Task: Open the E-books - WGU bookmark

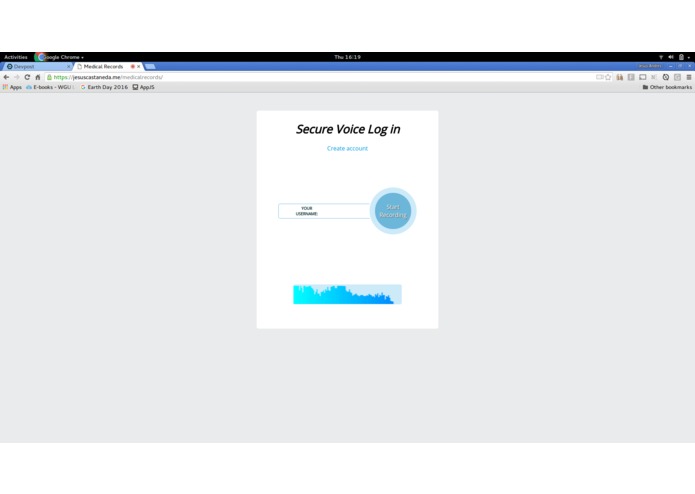Action: pyautogui.click(x=50, y=87)
